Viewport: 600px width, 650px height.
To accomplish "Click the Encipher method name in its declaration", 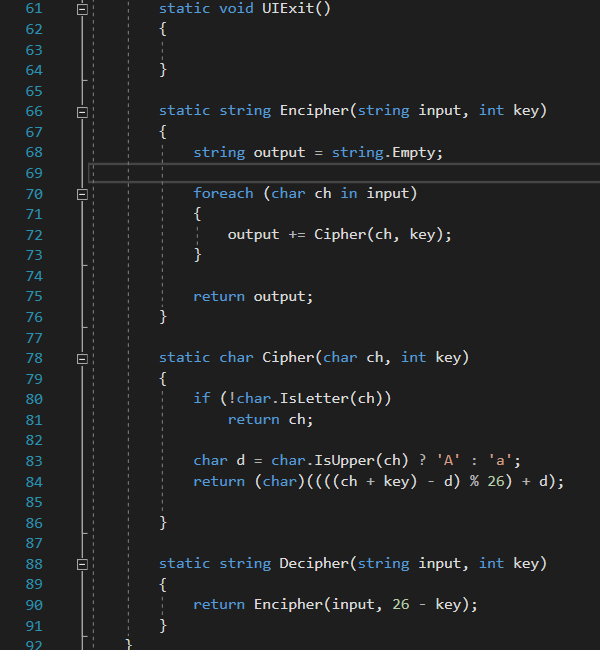I will pyautogui.click(x=314, y=110).
